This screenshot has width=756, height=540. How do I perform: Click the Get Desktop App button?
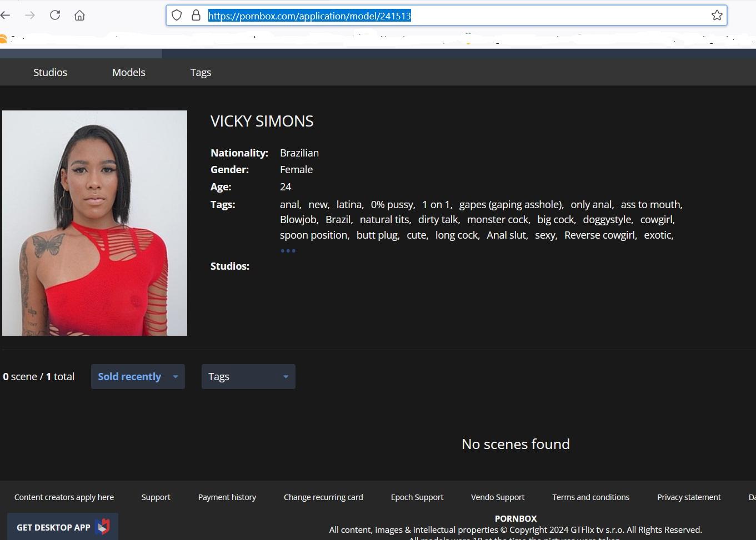coord(63,527)
